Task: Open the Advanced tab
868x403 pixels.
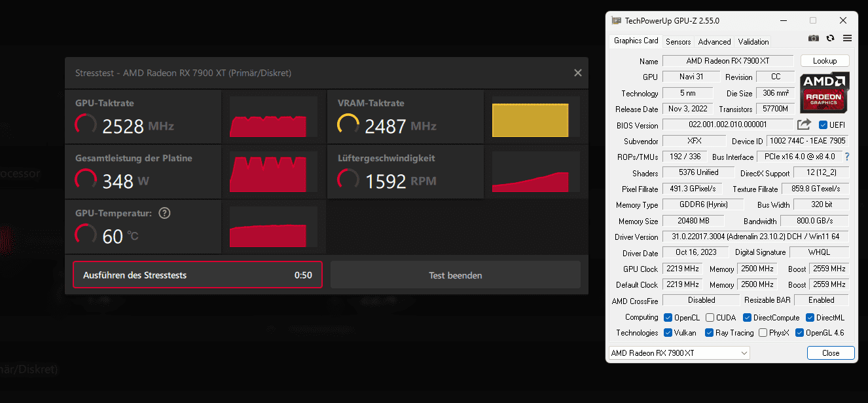Action: [714, 42]
